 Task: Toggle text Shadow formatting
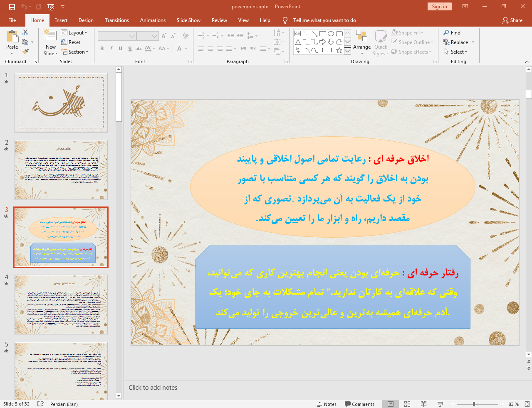[130, 49]
